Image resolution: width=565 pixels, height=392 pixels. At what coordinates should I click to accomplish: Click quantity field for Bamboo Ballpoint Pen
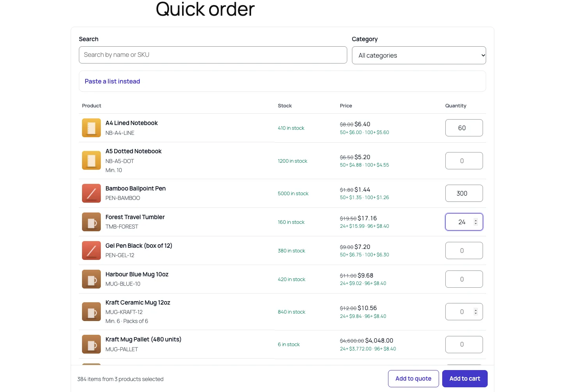coord(464,193)
